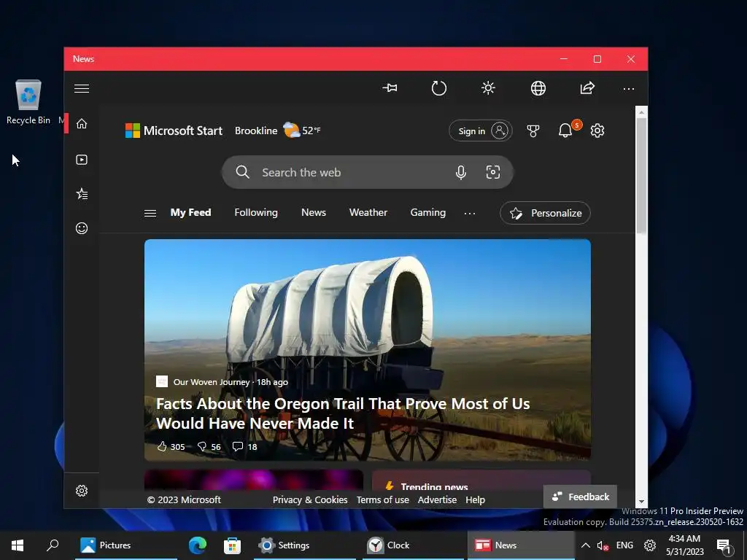Open Microsoft Start page settings gear

[597, 131]
